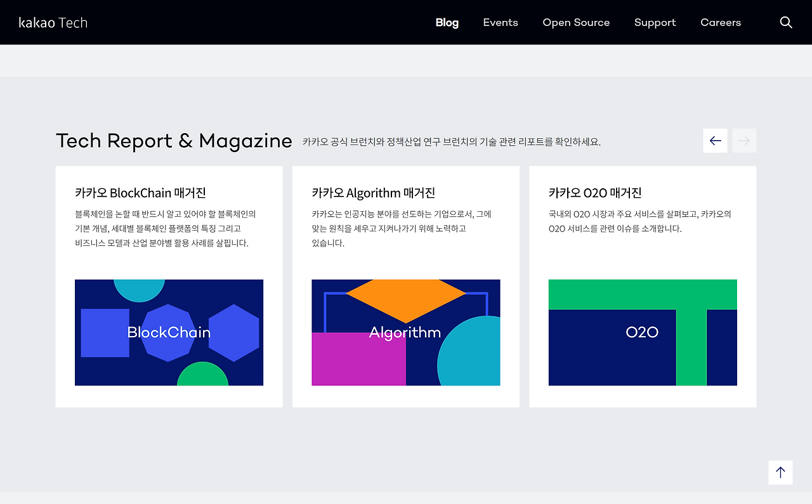Select the BlockChain thumbnail image
The image size is (812, 504).
tap(169, 332)
